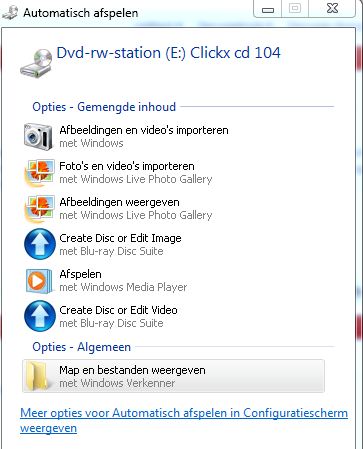Click blue arrow icon for Create Disc or Edit Image

(40, 244)
